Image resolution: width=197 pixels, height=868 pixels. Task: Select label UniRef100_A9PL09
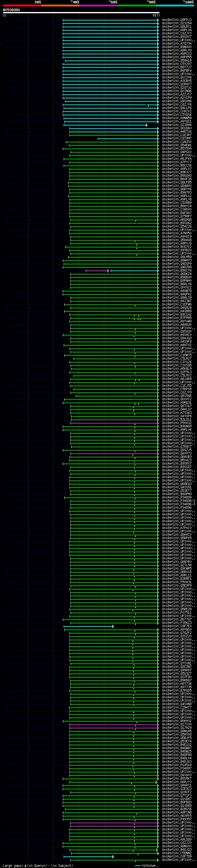[176, 50]
